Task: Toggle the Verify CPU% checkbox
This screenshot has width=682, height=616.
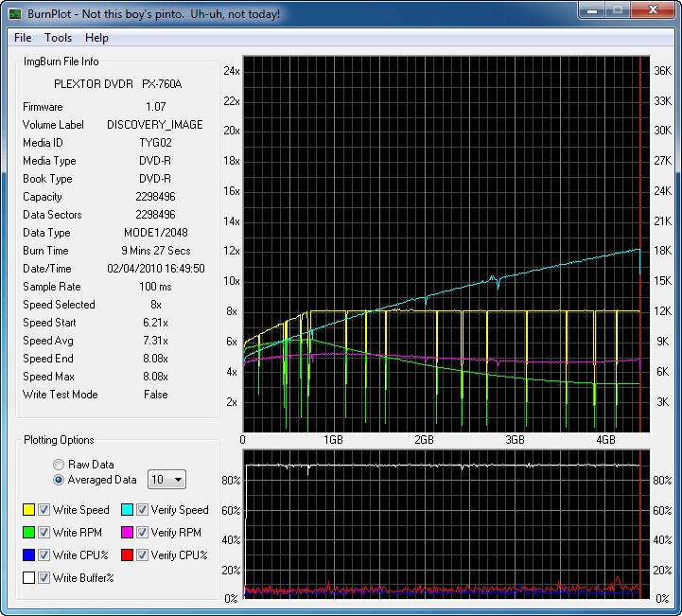Action: coord(143,555)
